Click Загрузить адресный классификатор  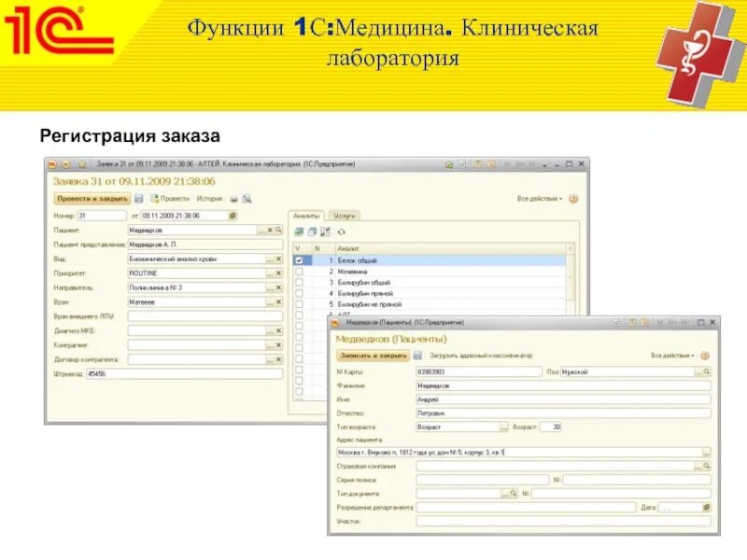tap(481, 356)
